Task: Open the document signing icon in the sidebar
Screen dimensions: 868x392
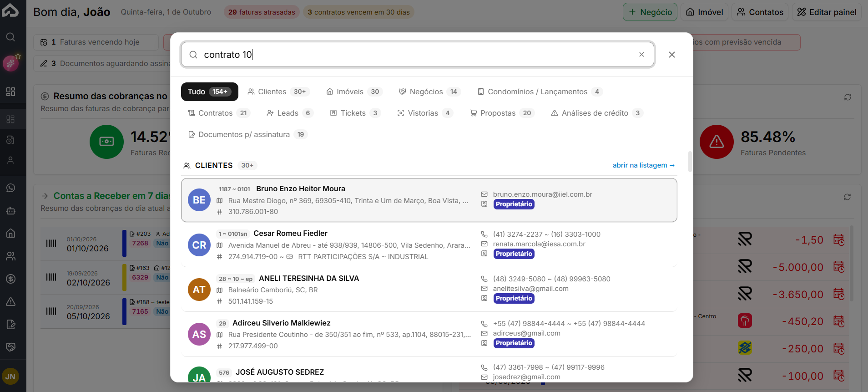Action: point(10,325)
